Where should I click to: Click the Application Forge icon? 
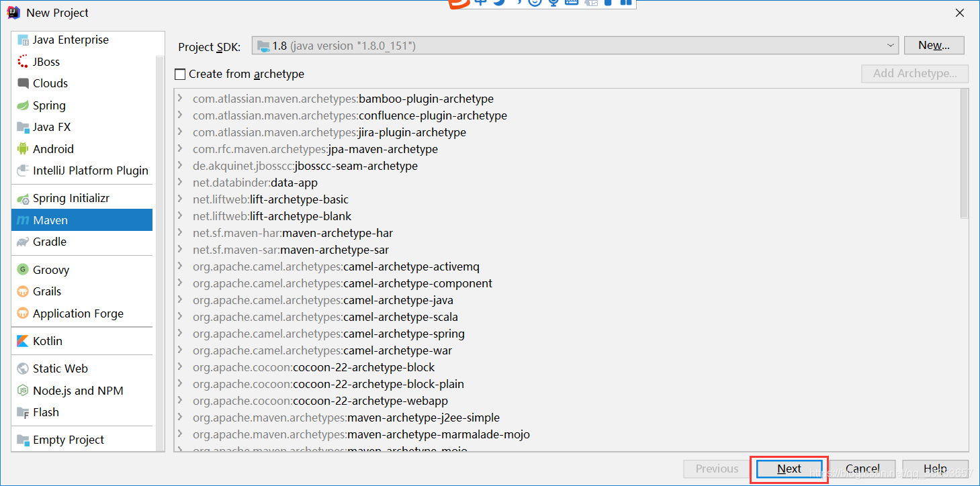[23, 313]
